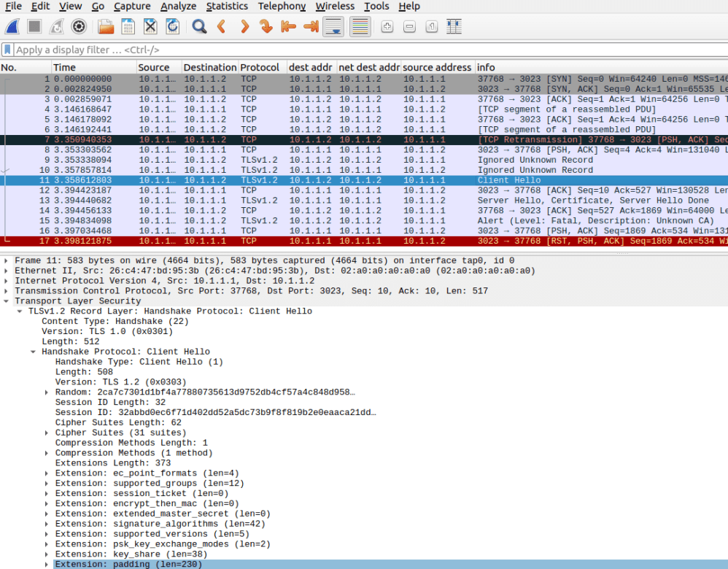Start capture with the shark fin icon
This screenshot has width=728, height=569.
[12, 27]
